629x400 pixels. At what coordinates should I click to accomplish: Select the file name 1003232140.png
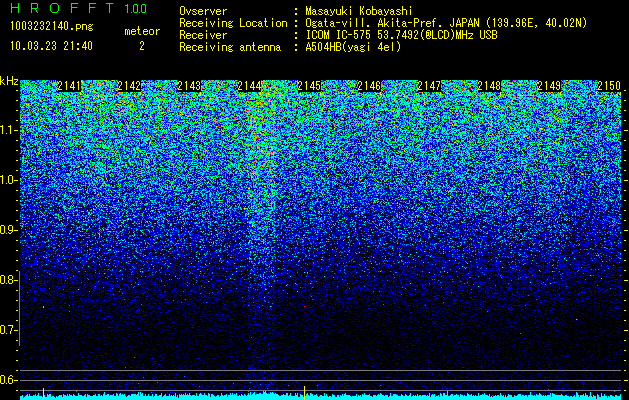[x=52, y=27]
